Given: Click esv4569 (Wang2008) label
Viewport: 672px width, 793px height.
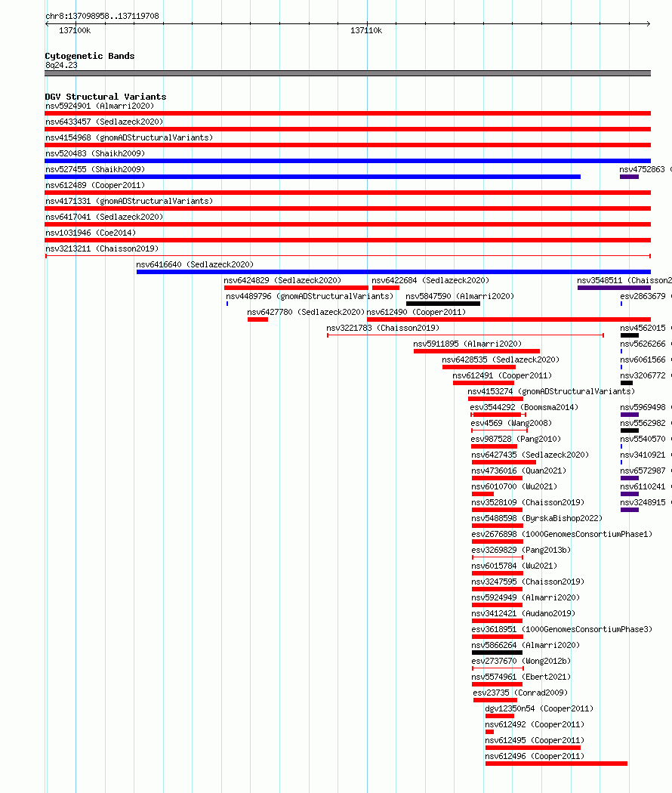Looking at the screenshot, I should [511, 423].
